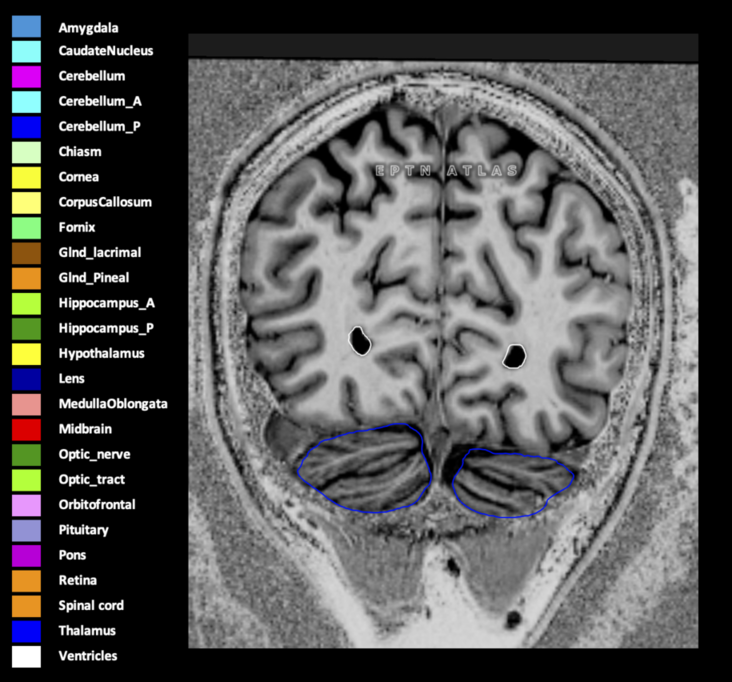Click the Hypothalamus yellow swatch
Screen dimensions: 732x682
click(x=26, y=354)
